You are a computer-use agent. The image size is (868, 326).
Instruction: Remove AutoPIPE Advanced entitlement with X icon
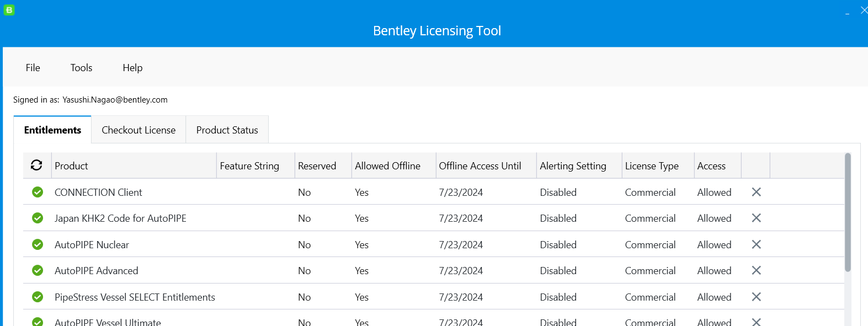756,270
